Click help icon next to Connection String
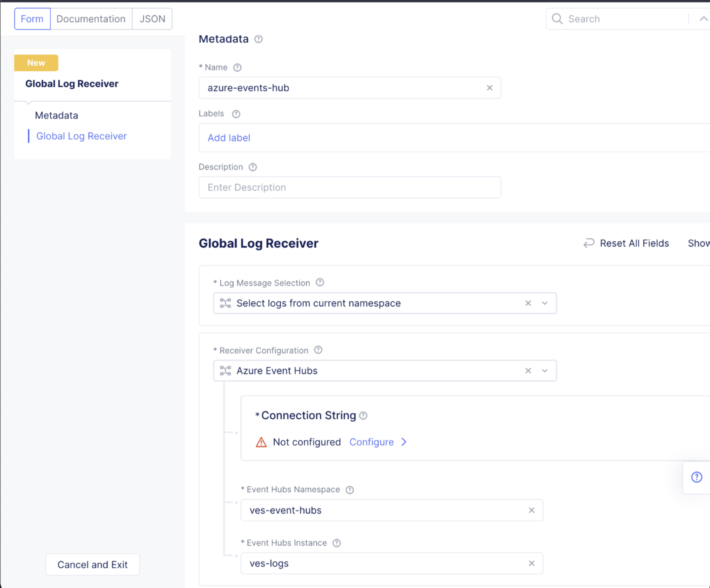Screen dimensions: 710x588 pyautogui.click(x=363, y=415)
